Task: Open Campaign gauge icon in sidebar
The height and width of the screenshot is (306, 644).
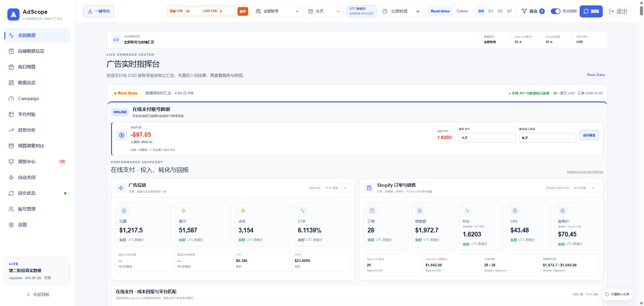Action: [x=11, y=98]
